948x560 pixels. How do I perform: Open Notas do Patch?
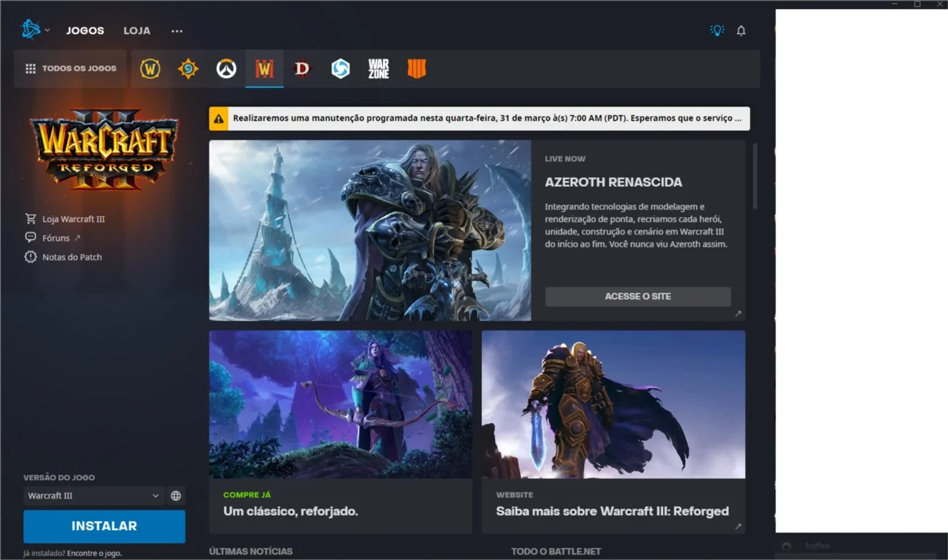pyautogui.click(x=72, y=257)
